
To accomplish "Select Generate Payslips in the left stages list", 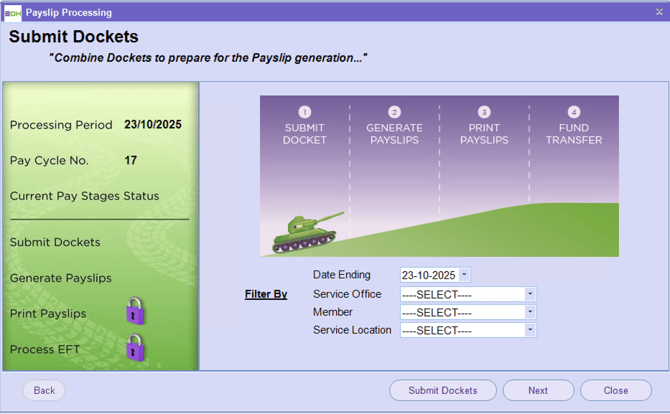I will (60, 278).
